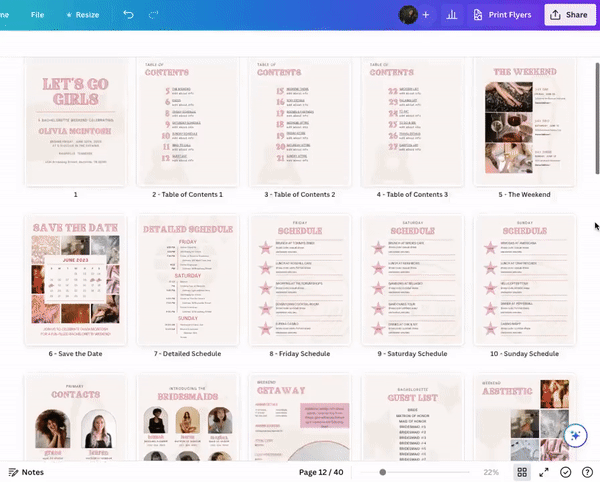Open the help question mark icon
The width and height of the screenshot is (600, 482).
(587, 472)
